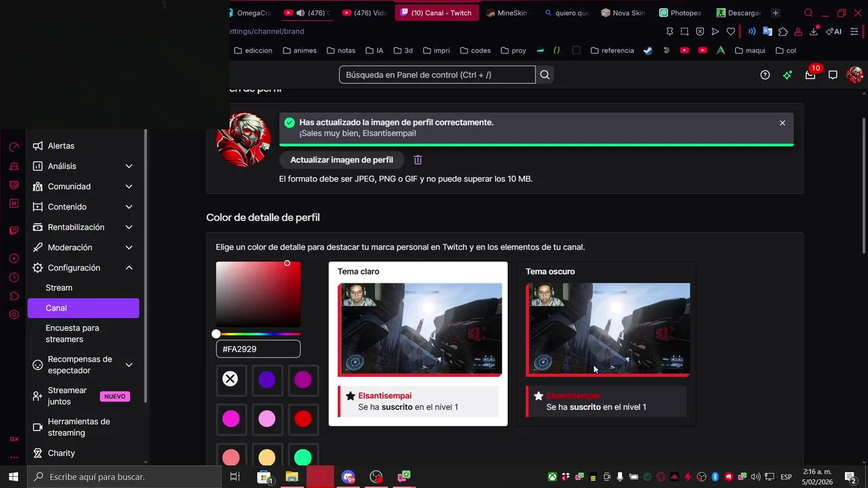Open Encuesta para streamers
This screenshot has height=488, width=868.
[83, 333]
